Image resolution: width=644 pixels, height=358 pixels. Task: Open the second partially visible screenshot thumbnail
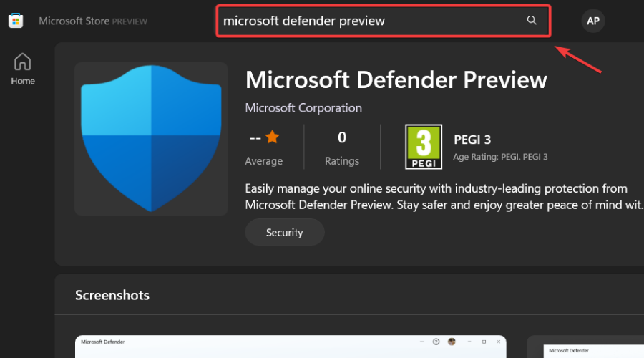click(x=585, y=347)
